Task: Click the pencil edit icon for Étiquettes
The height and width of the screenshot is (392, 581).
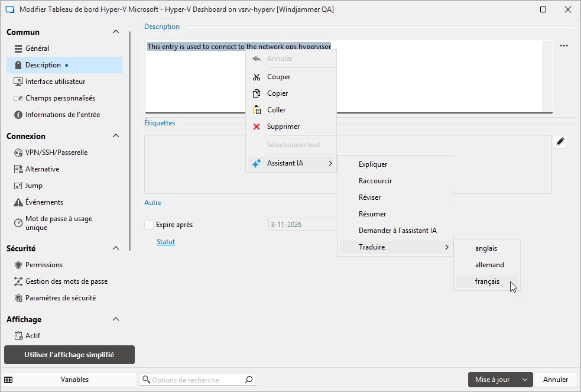Action: point(560,141)
